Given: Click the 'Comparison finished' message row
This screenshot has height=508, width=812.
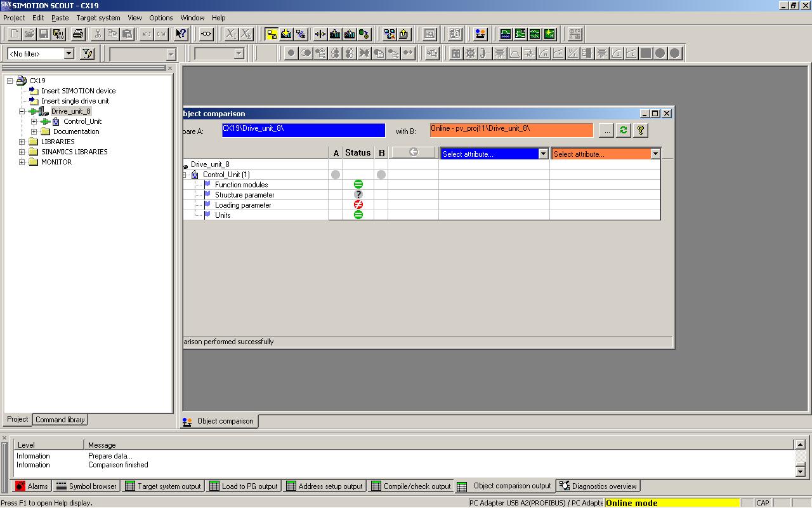Looking at the screenshot, I should (x=403, y=465).
